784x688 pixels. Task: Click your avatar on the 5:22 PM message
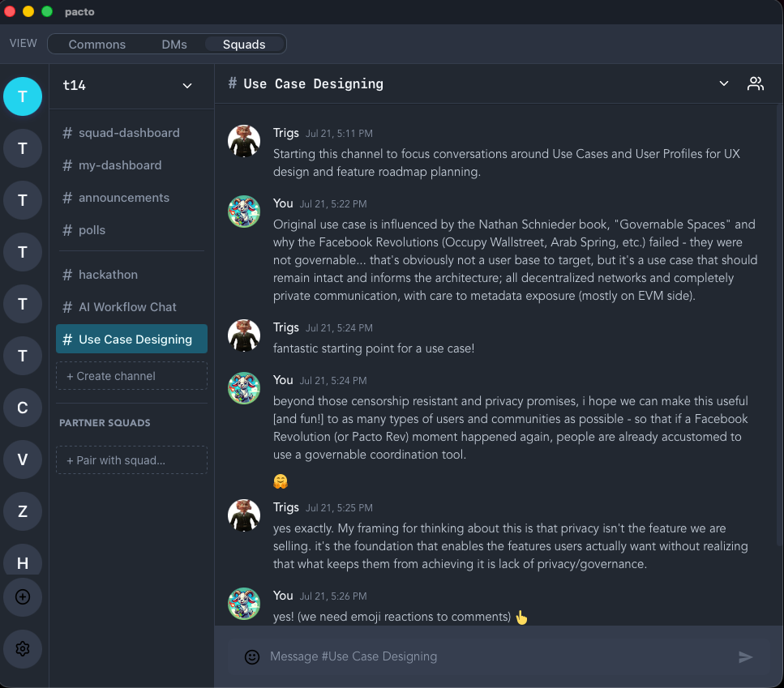coord(244,212)
